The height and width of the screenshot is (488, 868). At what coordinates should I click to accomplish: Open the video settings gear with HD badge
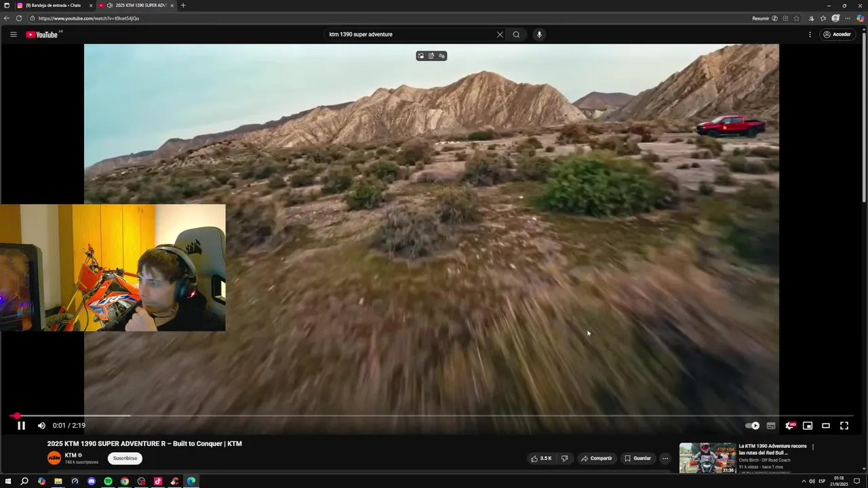tap(790, 426)
